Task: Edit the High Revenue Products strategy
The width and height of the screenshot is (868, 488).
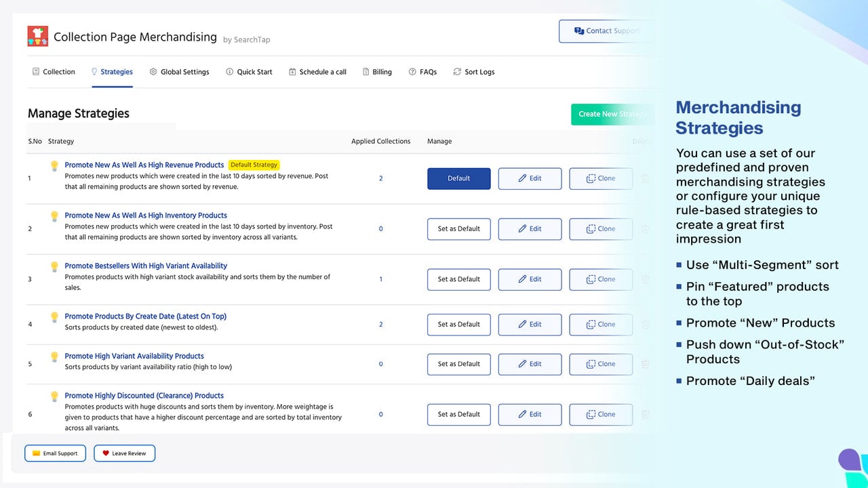Action: coord(530,178)
